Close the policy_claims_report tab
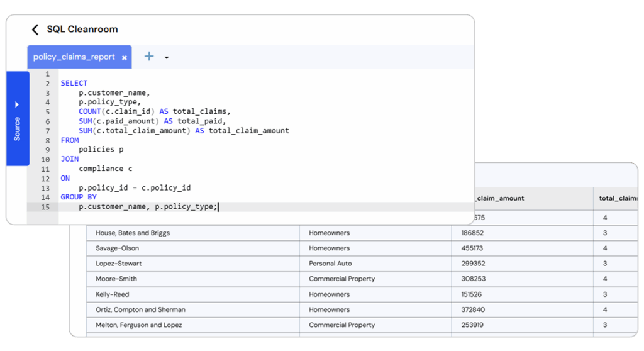This screenshot has height=351, width=644. click(125, 57)
